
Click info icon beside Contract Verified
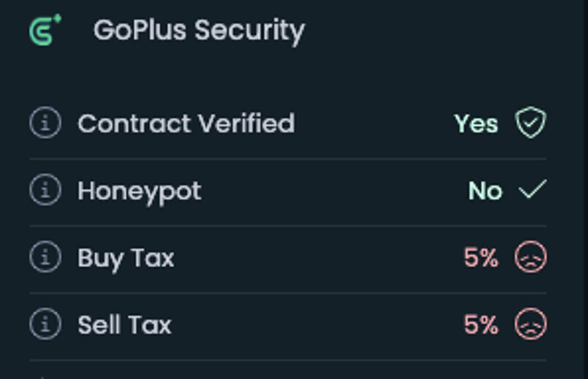(45, 123)
